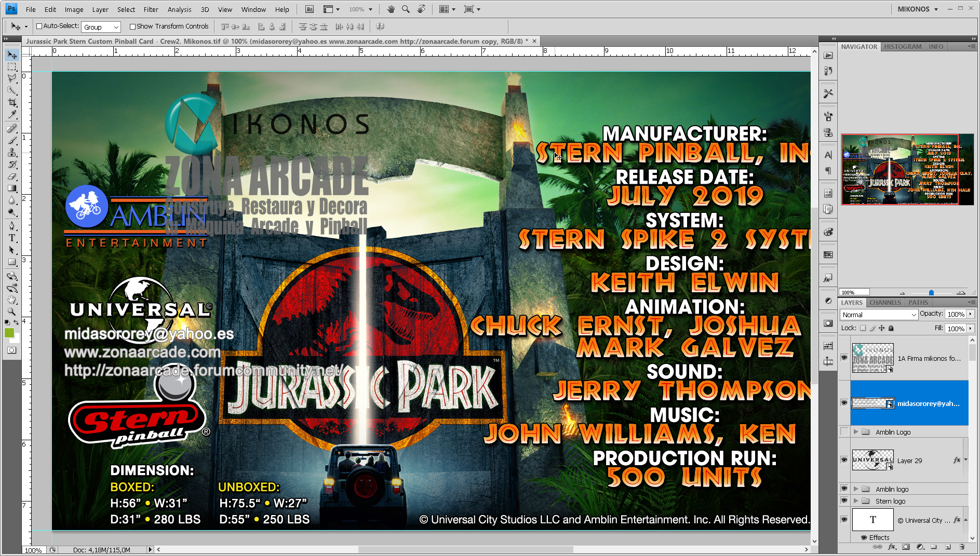Click the Navigator zoom slider
This screenshot has width=980, height=556.
click(x=931, y=293)
